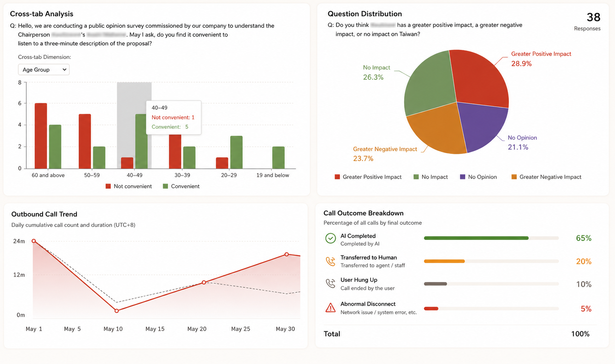Click the 28.9% pie chart label
This screenshot has height=364, width=615.
tap(521, 64)
